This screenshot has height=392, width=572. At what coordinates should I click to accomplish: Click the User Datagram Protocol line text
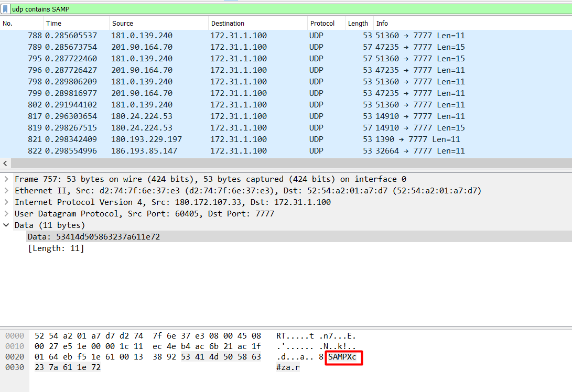[x=144, y=214]
